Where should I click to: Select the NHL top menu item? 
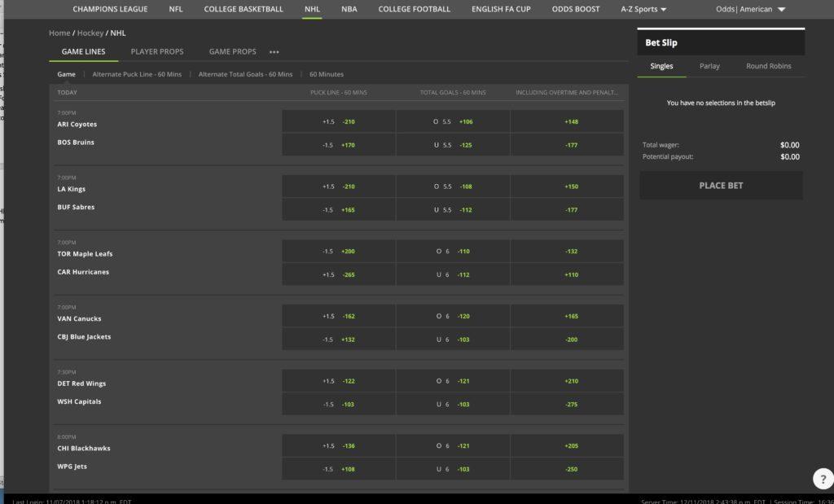pyautogui.click(x=312, y=9)
